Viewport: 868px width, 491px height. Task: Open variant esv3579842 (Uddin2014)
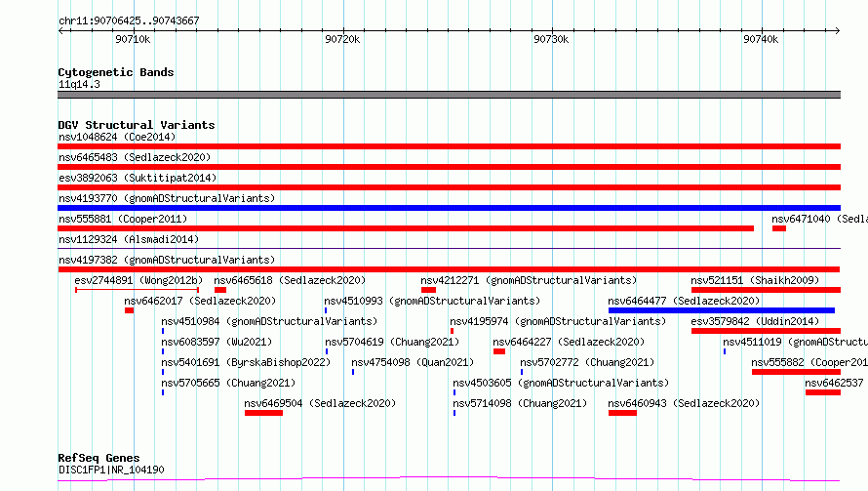pyautogui.click(x=755, y=321)
